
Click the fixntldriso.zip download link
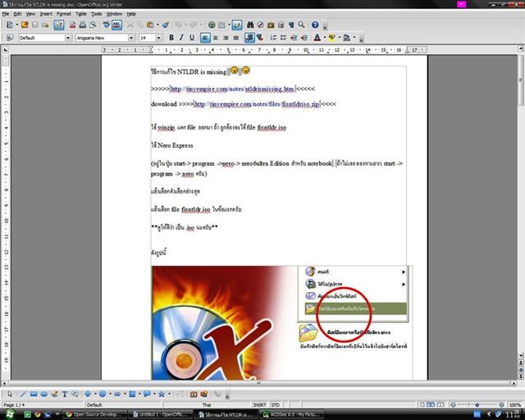click(x=264, y=105)
